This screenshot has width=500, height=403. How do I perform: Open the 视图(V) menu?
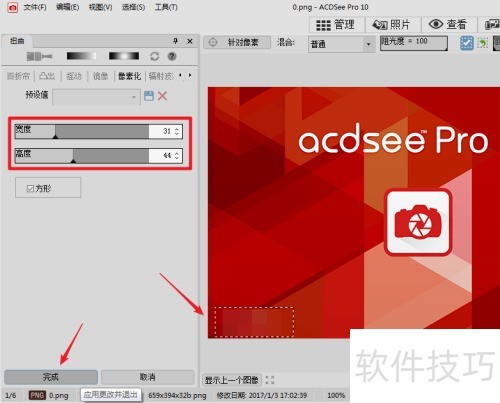point(100,7)
